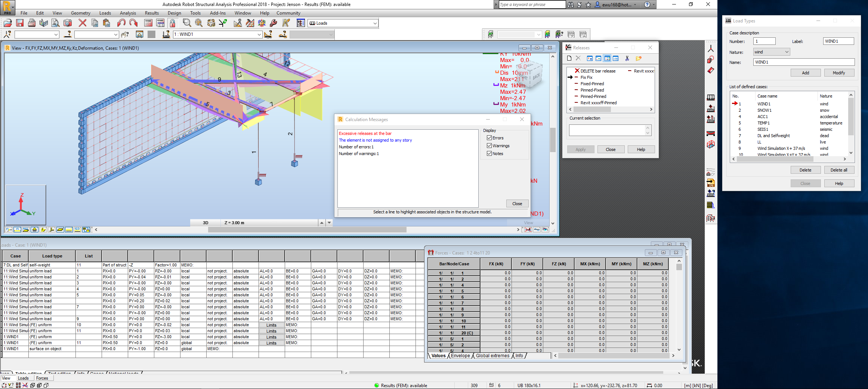Select SNOW1 case in defined cases list
868x389 pixels.
click(764, 110)
